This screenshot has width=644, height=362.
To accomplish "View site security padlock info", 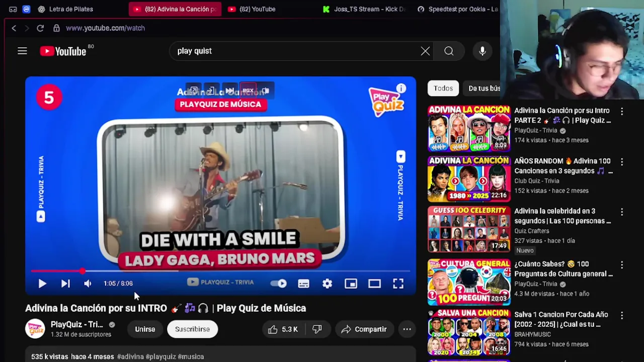I will [56, 28].
